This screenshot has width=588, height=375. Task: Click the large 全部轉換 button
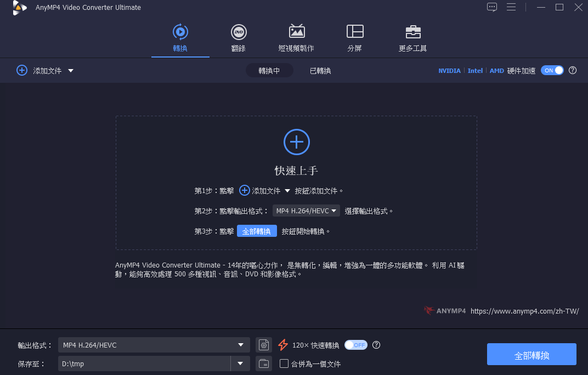click(532, 354)
